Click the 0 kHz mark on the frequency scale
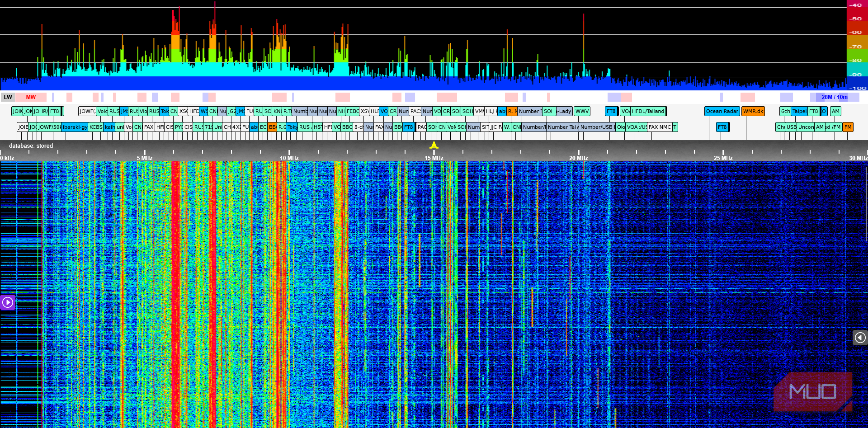 7,158
